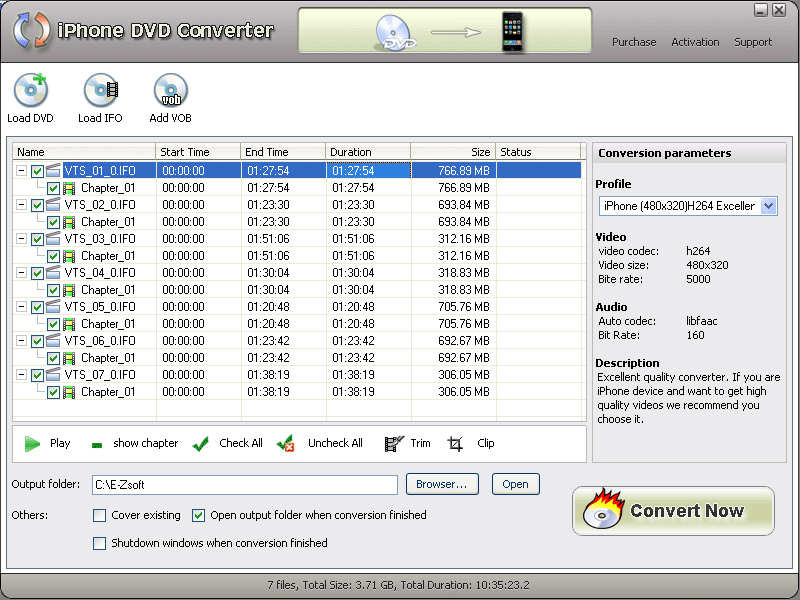
Task: Click the film icon of Chapter_01 under VTS_06_0.IFO
Action: click(69, 358)
